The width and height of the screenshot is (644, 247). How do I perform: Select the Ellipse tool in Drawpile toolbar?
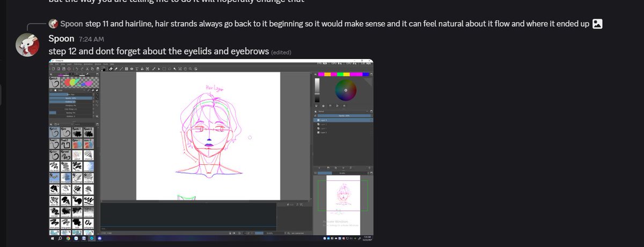(x=132, y=69)
